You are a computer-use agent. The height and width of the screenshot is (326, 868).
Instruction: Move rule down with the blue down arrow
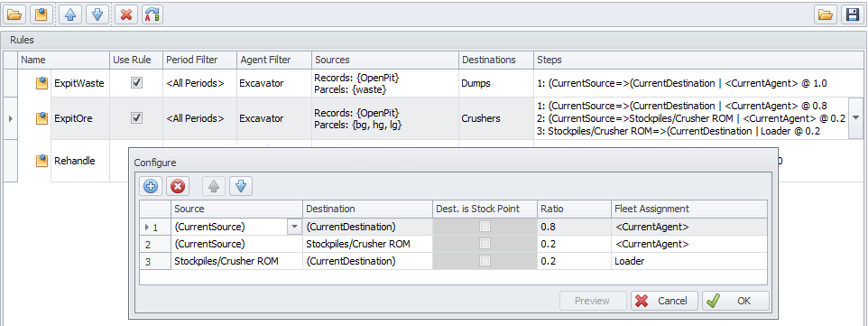pyautogui.click(x=97, y=14)
